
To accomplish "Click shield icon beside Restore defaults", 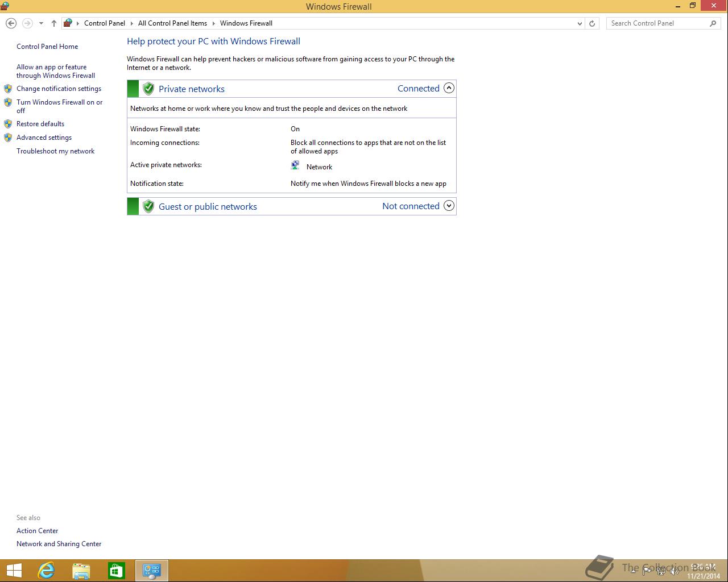I will [x=8, y=124].
